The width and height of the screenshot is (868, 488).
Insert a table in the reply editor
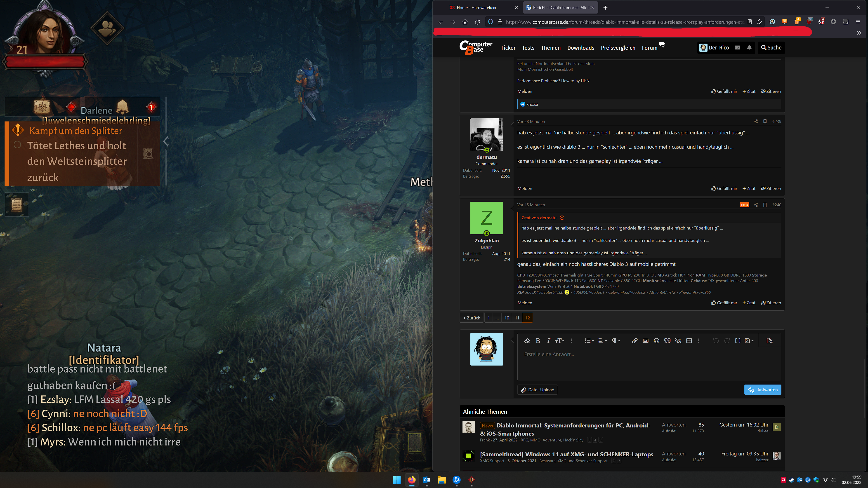[x=689, y=341]
